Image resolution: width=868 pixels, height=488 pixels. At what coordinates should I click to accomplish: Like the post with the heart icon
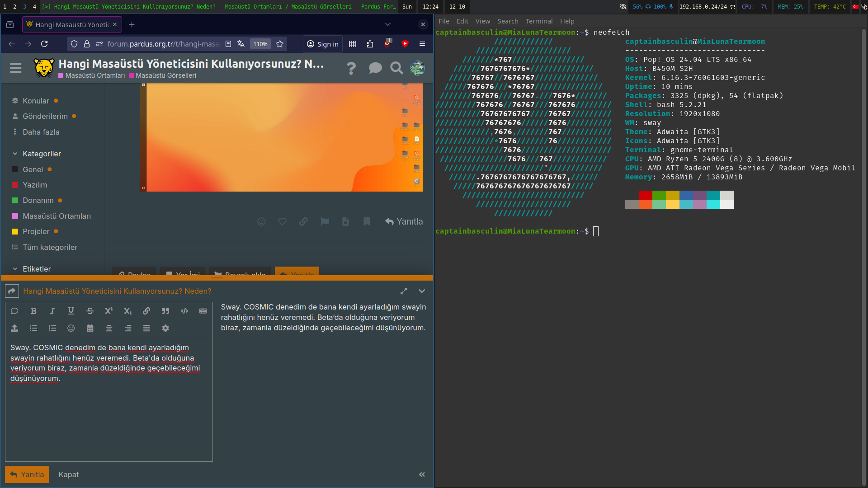click(282, 221)
